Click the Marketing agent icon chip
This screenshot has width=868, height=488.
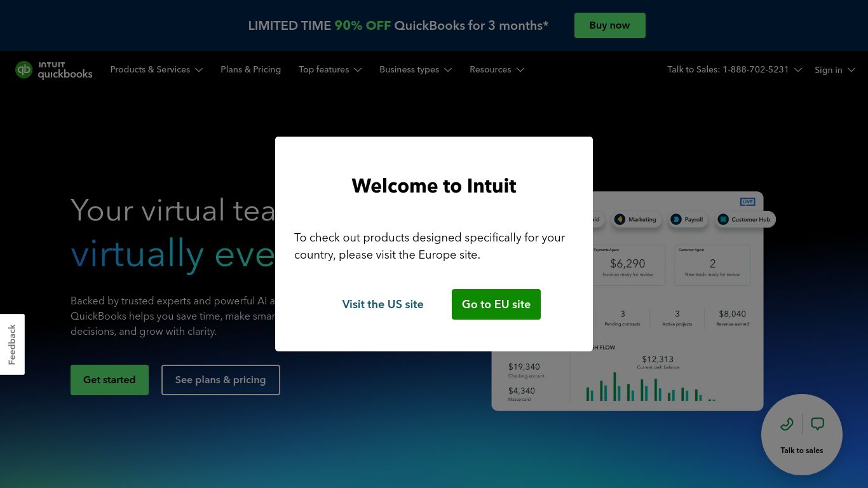(637, 219)
